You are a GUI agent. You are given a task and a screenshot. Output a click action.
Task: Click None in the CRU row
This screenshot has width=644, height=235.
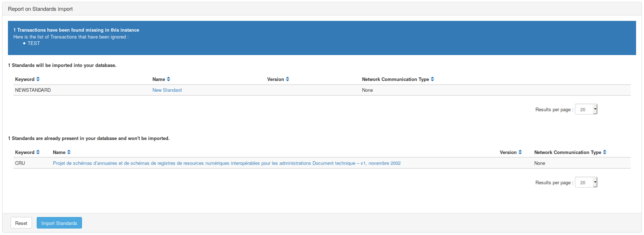pos(539,163)
